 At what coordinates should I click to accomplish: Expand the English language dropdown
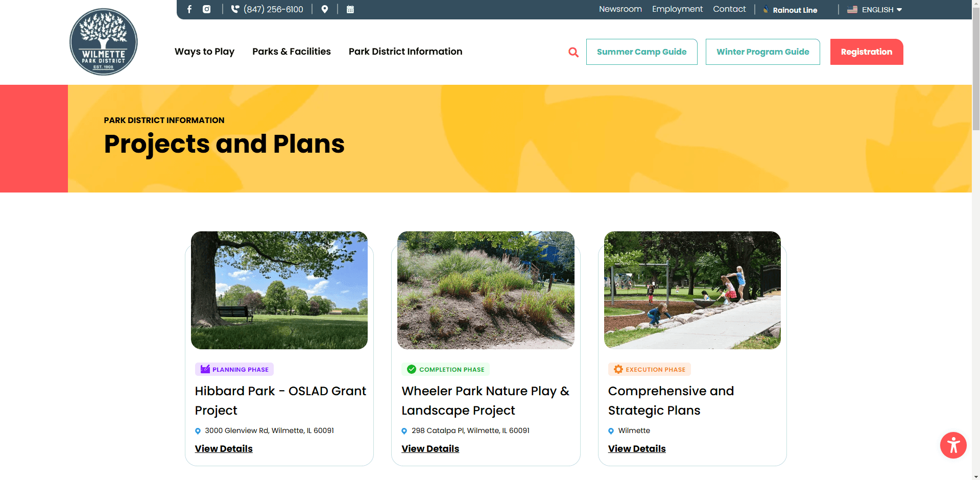875,10
